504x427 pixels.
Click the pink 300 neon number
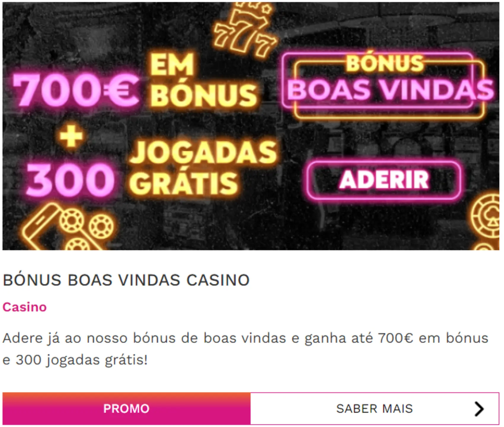pos(70,180)
